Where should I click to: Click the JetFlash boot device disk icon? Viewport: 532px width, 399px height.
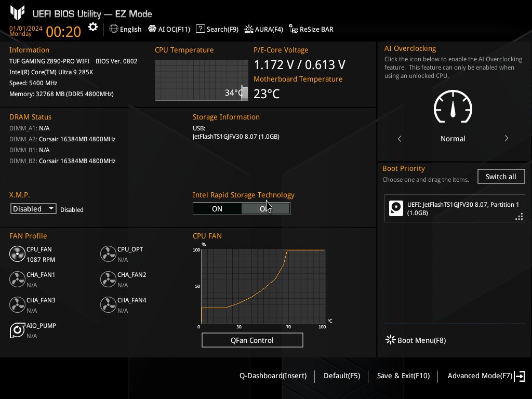tap(396, 208)
